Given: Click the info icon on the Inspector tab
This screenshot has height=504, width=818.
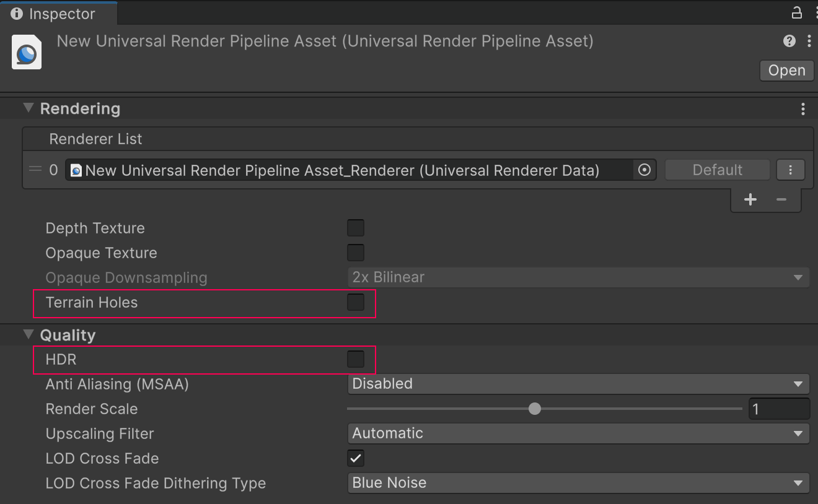Looking at the screenshot, I should pyautogui.click(x=16, y=13).
